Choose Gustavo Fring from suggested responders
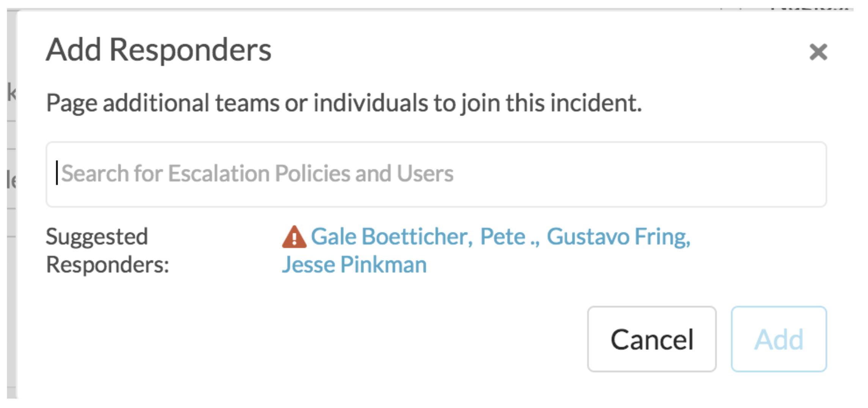868x408 pixels. [x=618, y=237]
